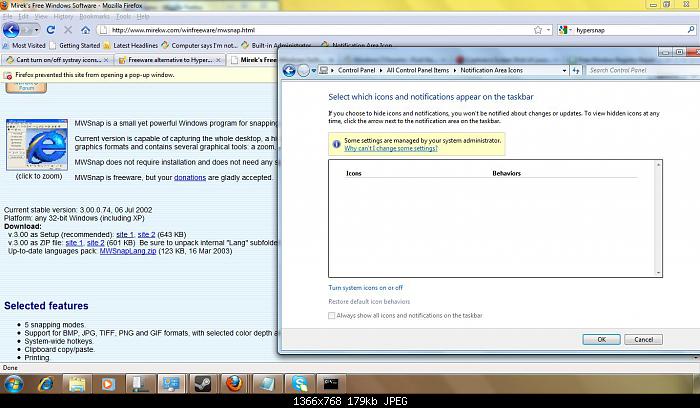Go back in Firefox using the back arrow
This screenshot has height=408, width=700.
[11, 30]
